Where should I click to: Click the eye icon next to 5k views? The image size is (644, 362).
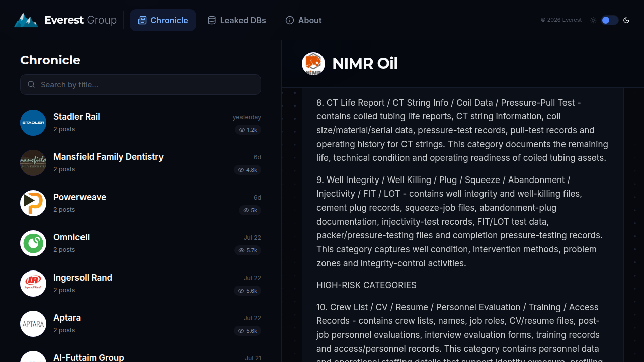click(246, 210)
